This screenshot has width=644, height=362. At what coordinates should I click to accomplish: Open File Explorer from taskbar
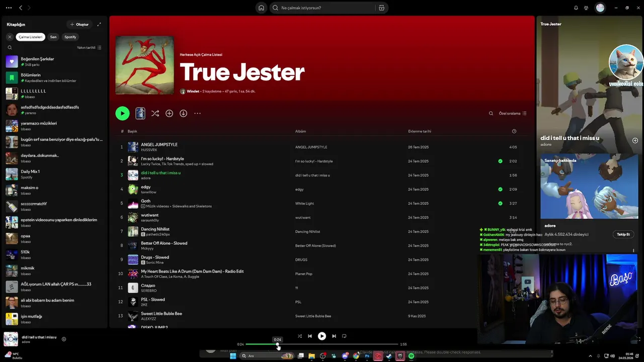tap(311, 356)
